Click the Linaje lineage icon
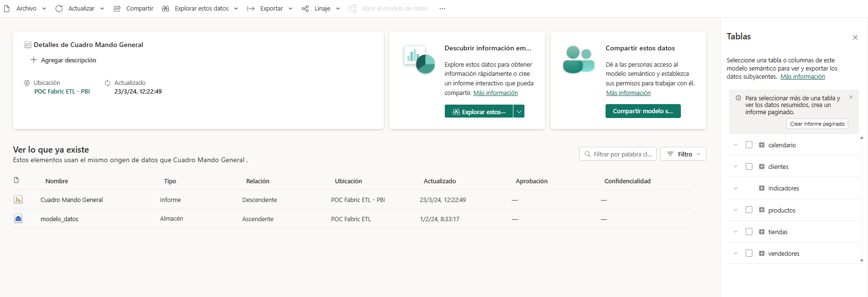868x297 pixels. click(x=305, y=9)
